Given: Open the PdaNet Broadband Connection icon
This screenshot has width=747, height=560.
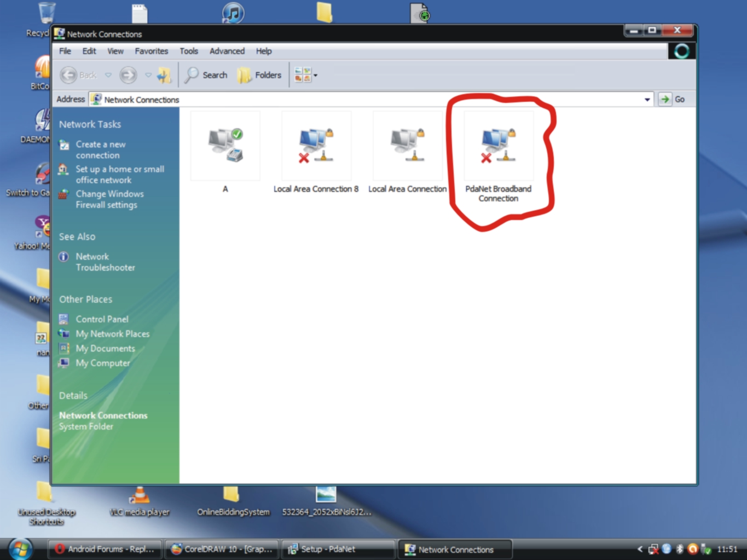Looking at the screenshot, I should click(498, 147).
